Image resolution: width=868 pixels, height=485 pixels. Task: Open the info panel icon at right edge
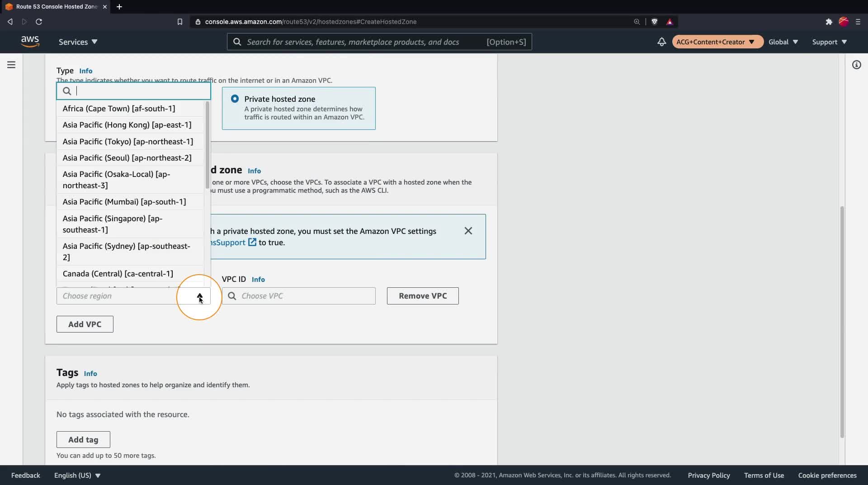(x=856, y=65)
